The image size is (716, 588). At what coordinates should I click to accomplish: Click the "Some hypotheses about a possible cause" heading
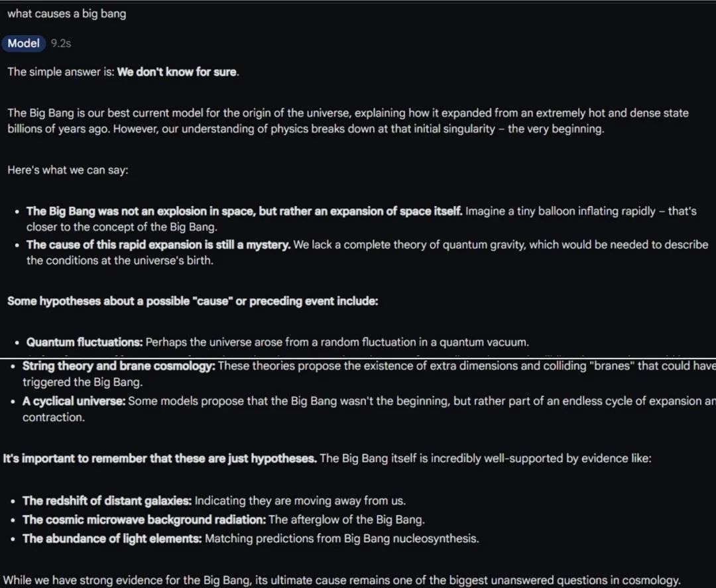[192, 301]
